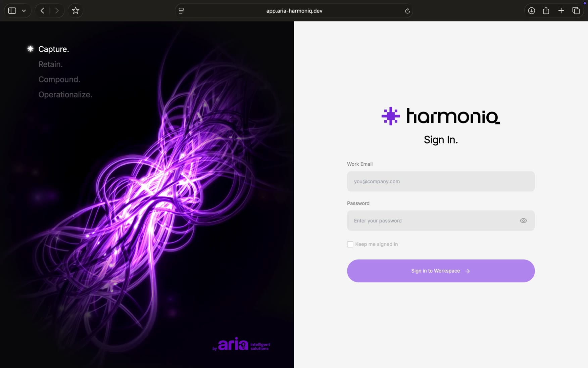Enable the Keep me signed in checkbox
Image resolution: width=588 pixels, height=368 pixels.
coord(350,244)
